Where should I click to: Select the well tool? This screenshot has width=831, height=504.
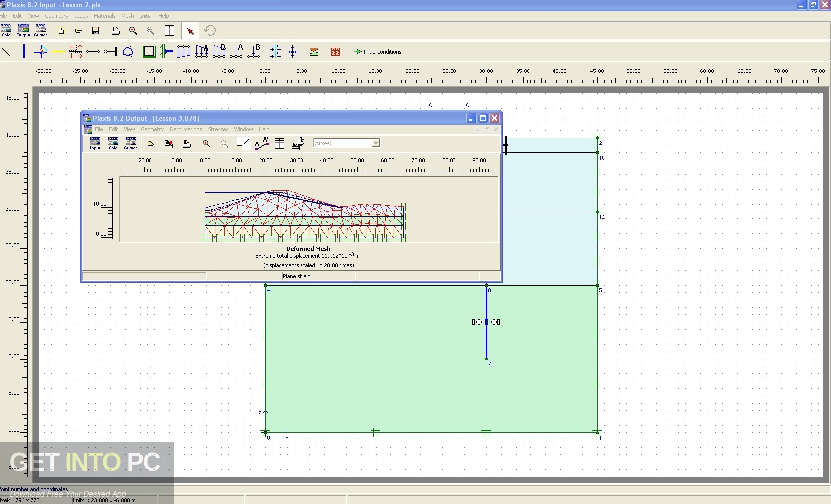tap(293, 51)
